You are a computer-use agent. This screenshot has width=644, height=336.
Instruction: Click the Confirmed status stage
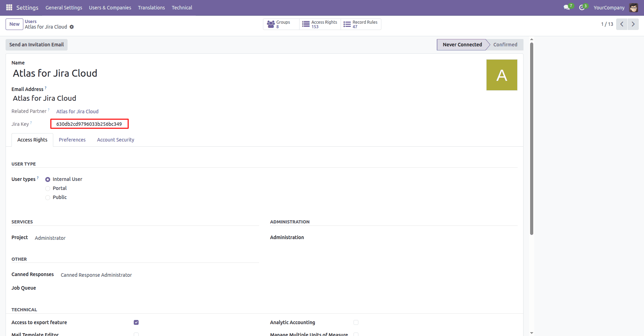tap(505, 45)
